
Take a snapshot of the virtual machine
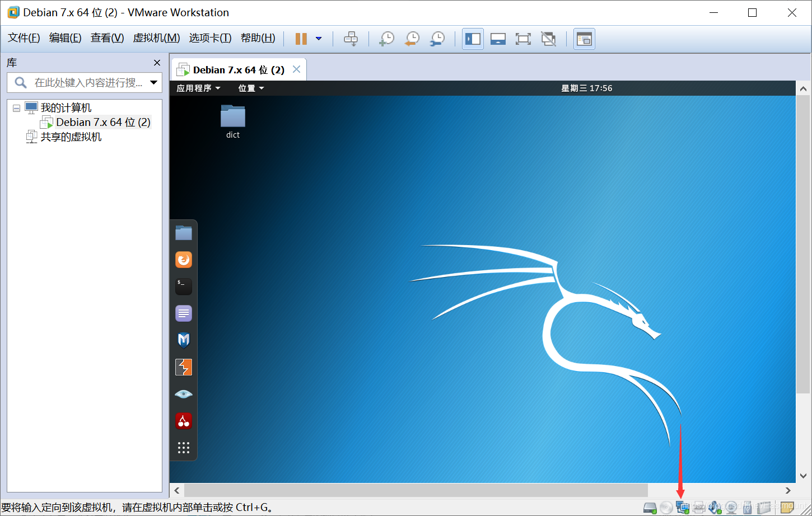coord(386,39)
